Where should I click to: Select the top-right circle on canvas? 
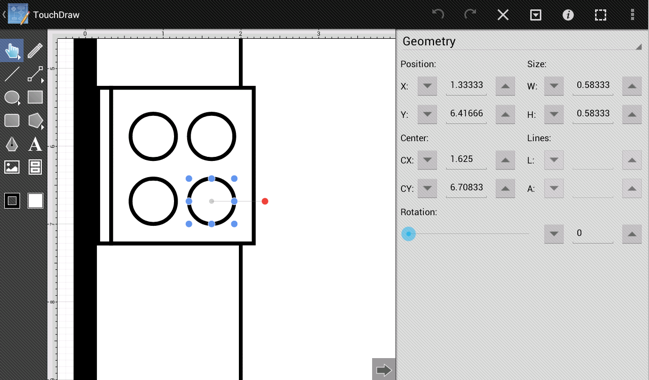pos(212,136)
